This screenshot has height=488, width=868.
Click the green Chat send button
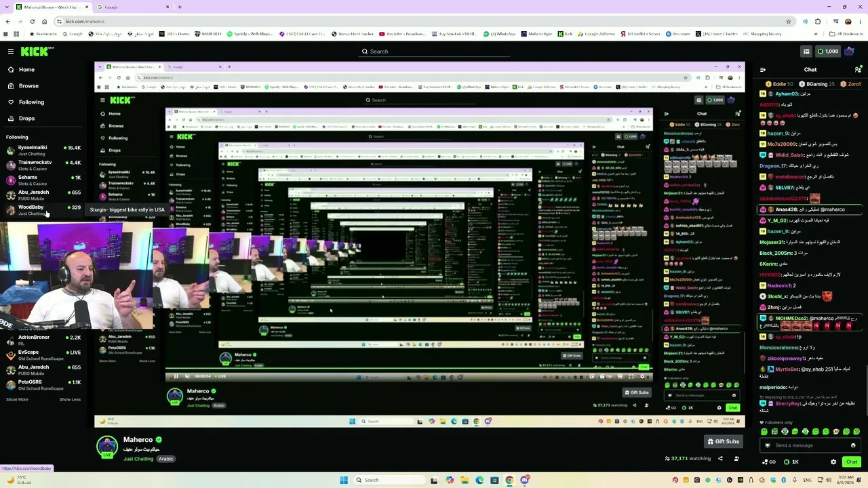[852, 462]
